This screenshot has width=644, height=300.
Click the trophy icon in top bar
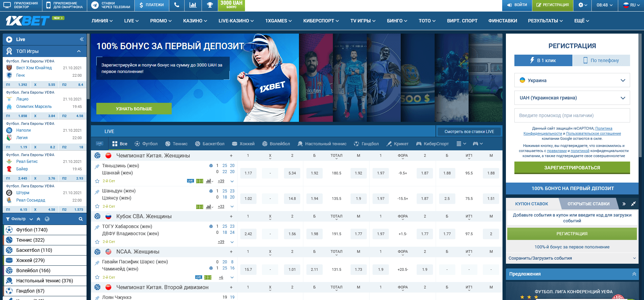coord(210,5)
